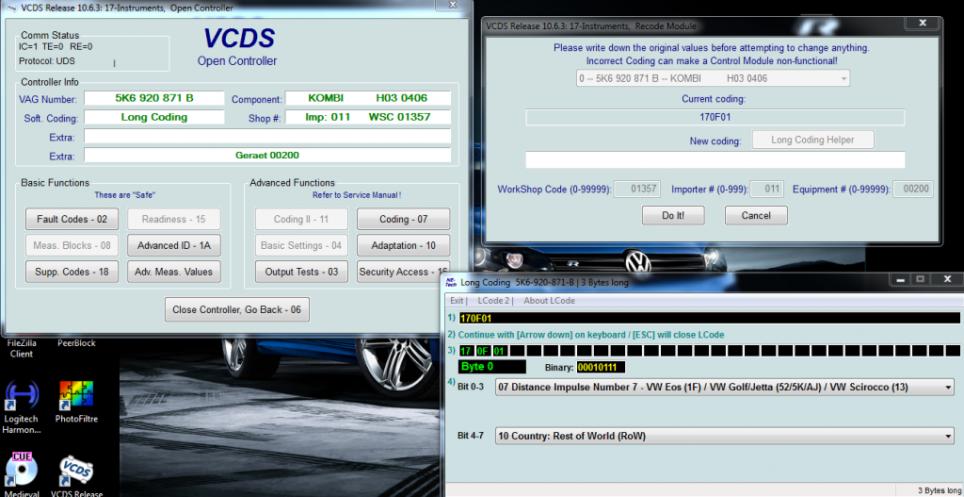Click the Binary value 00010111
The width and height of the screenshot is (964, 497).
click(600, 367)
